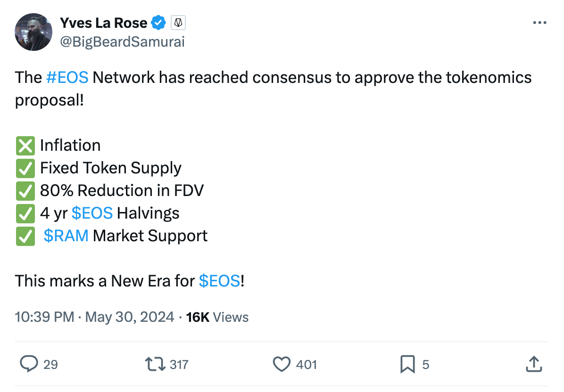
Task: Click the share upload icon
Action: (x=534, y=364)
